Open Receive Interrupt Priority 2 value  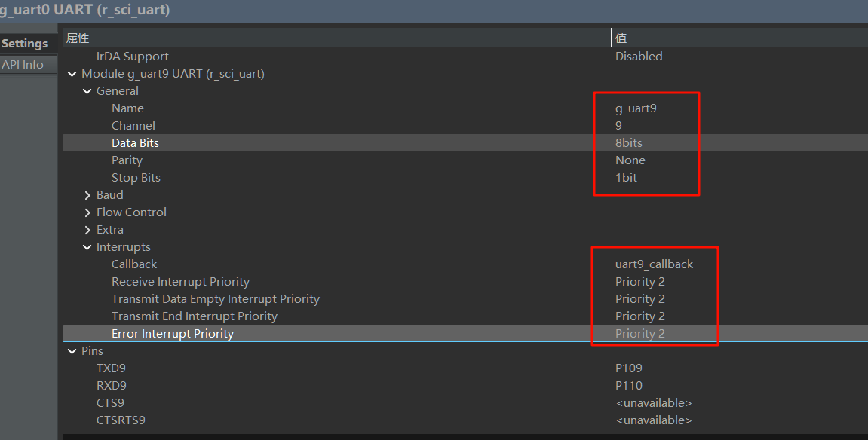point(640,281)
